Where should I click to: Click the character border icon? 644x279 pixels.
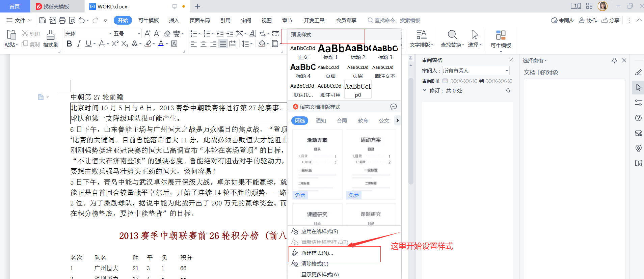(x=174, y=44)
